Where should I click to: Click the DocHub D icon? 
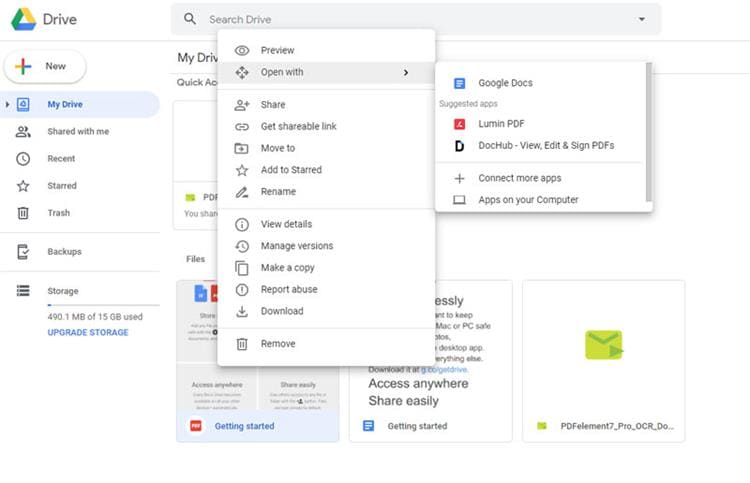coord(459,146)
